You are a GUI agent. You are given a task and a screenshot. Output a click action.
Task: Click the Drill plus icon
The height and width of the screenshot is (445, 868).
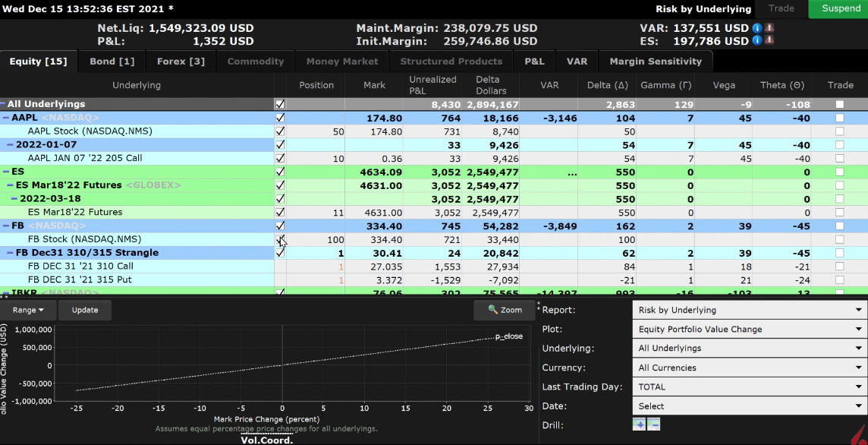(x=639, y=425)
